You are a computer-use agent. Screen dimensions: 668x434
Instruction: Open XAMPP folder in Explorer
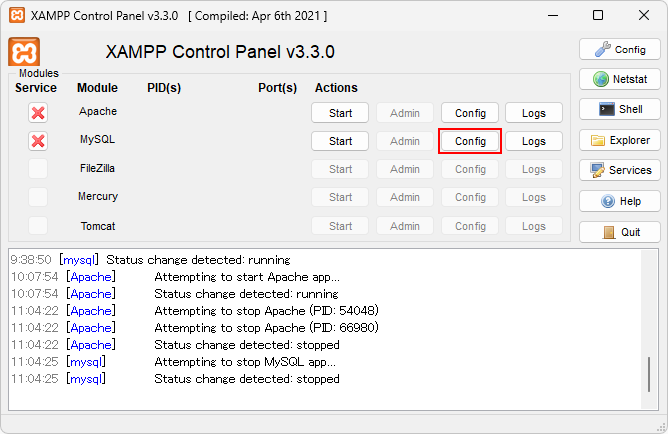click(x=620, y=140)
